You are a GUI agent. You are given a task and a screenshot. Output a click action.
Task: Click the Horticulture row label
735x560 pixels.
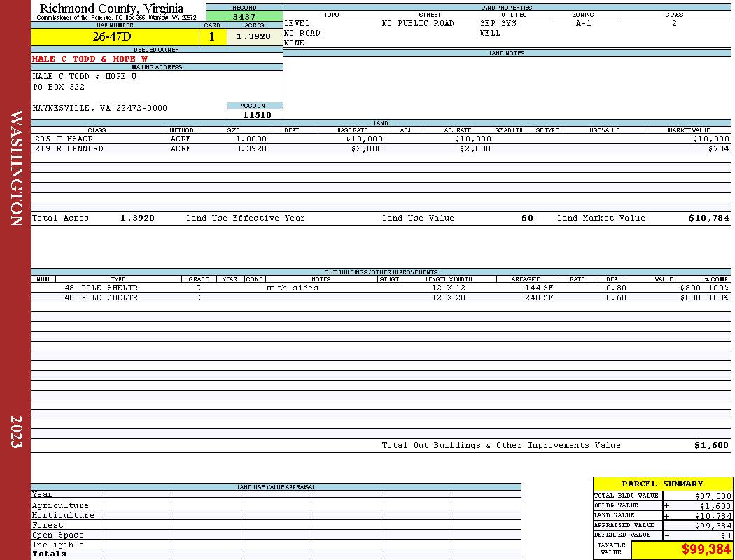click(63, 515)
